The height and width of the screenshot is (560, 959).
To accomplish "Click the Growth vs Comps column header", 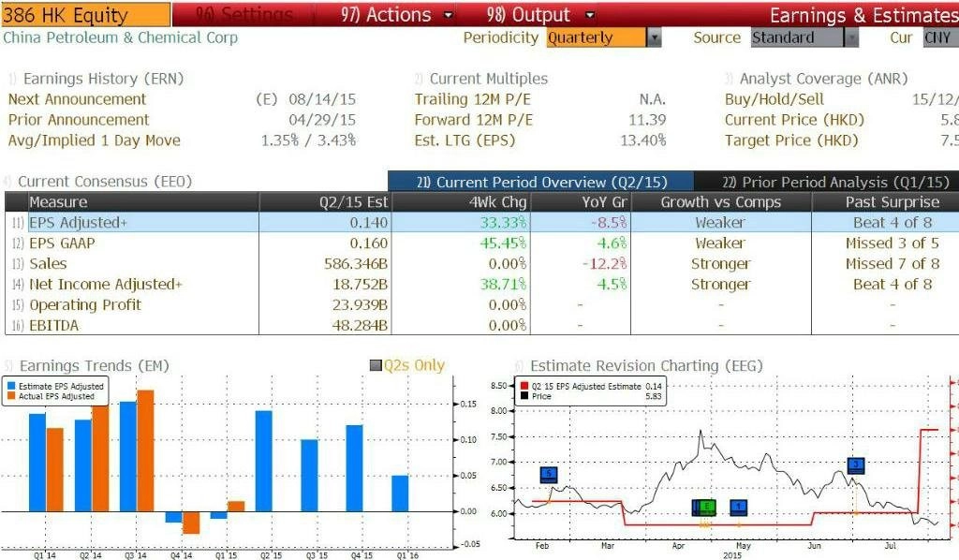I will [720, 202].
